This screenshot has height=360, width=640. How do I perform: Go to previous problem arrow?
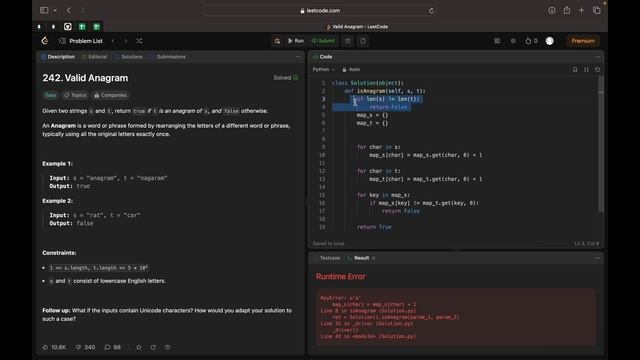(113, 41)
